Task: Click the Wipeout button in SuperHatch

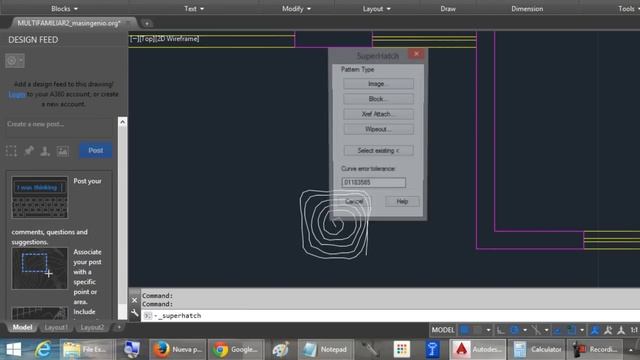Action: 378,129
